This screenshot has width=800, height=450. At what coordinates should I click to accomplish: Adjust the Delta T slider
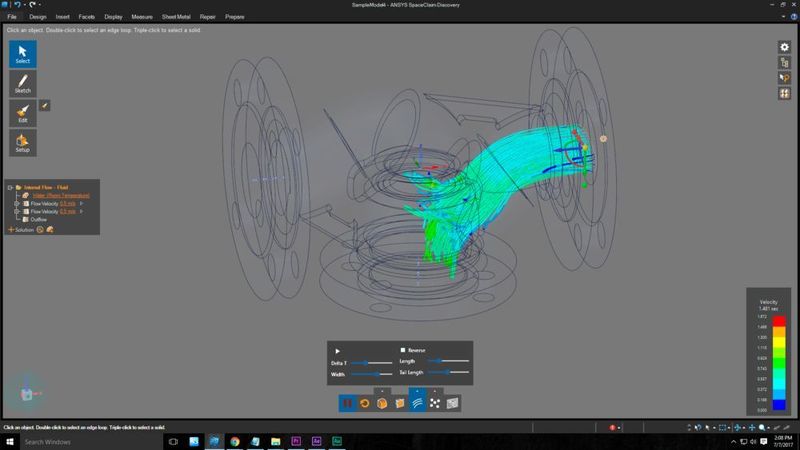point(371,363)
